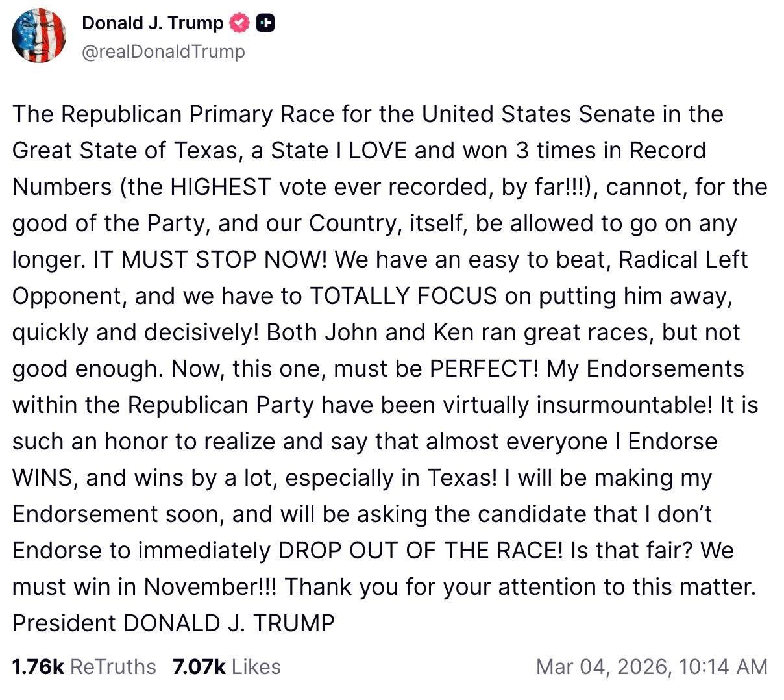View the 1.76k ReTruths list
The image size is (784, 700).
84,667
